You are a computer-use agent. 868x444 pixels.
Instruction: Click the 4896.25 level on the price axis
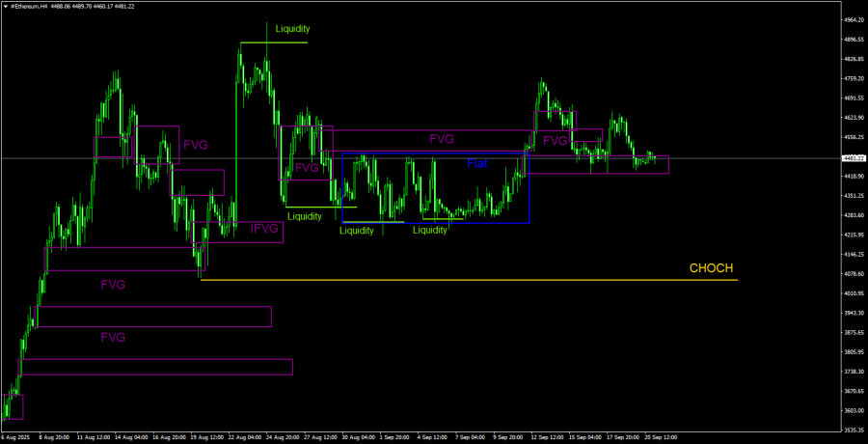point(853,40)
